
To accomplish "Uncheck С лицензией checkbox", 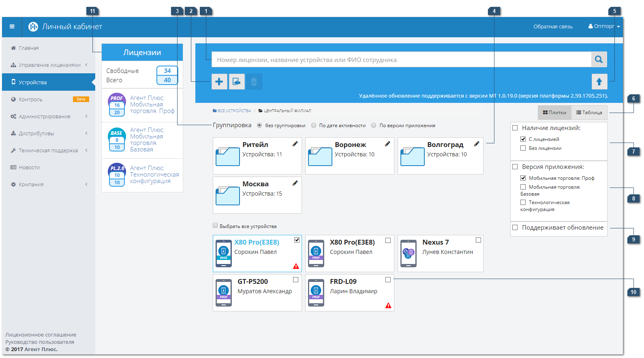I will point(523,139).
